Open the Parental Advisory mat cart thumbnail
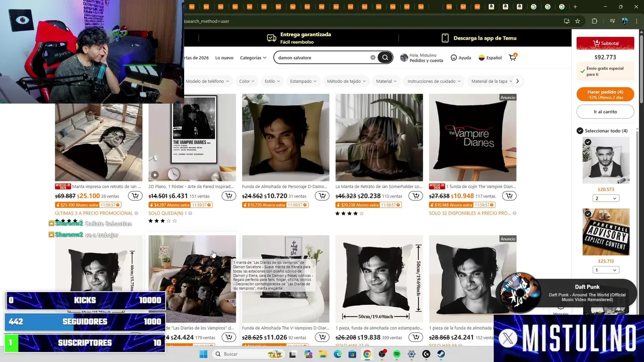644x362 pixels. point(606,232)
